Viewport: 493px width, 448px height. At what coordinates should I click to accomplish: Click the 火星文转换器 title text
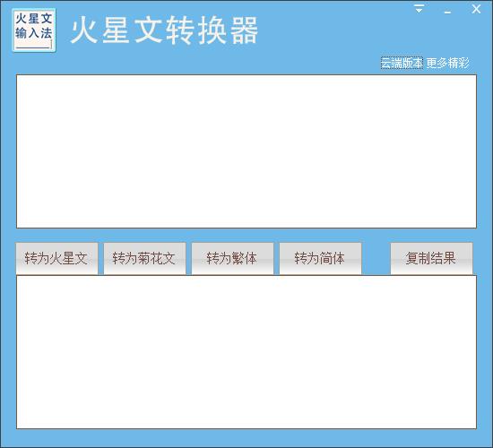point(164,30)
